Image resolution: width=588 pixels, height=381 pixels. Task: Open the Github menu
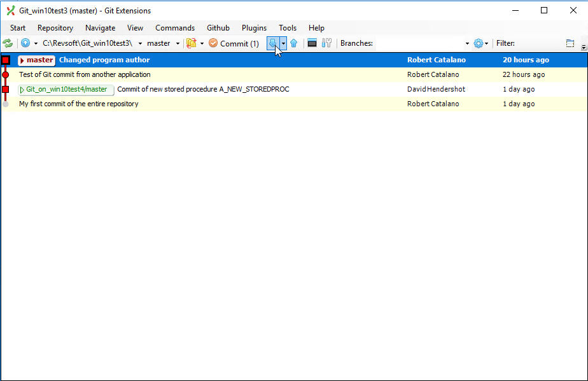pyautogui.click(x=218, y=28)
